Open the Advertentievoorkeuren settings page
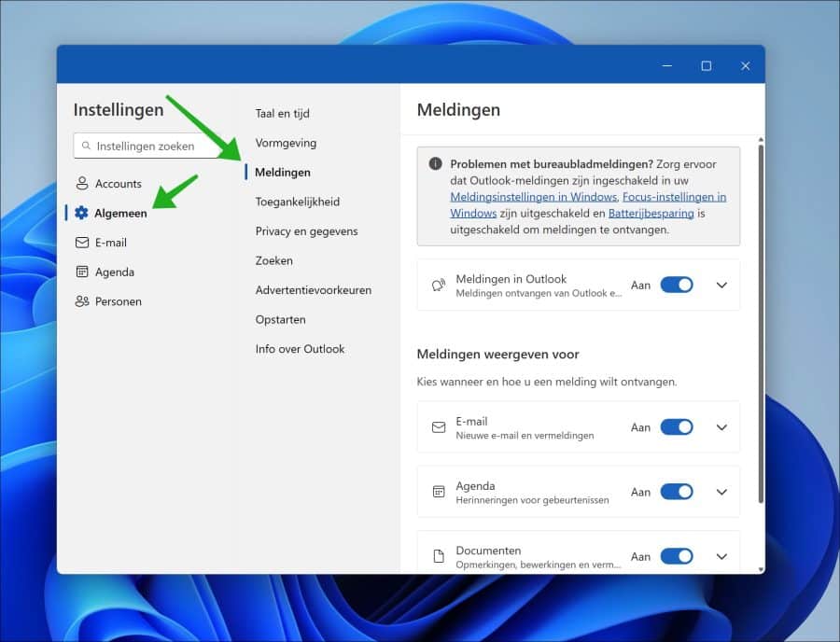 (x=312, y=290)
